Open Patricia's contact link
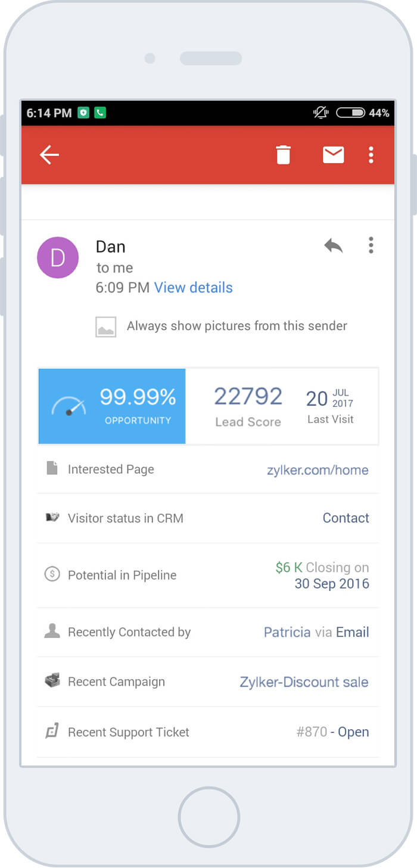 (x=287, y=632)
